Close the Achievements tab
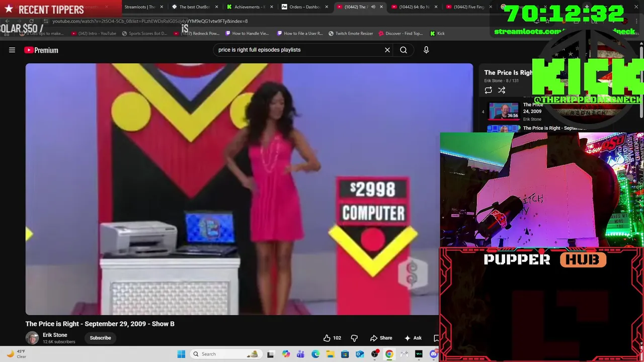This screenshot has height=362, width=644. 272,7
